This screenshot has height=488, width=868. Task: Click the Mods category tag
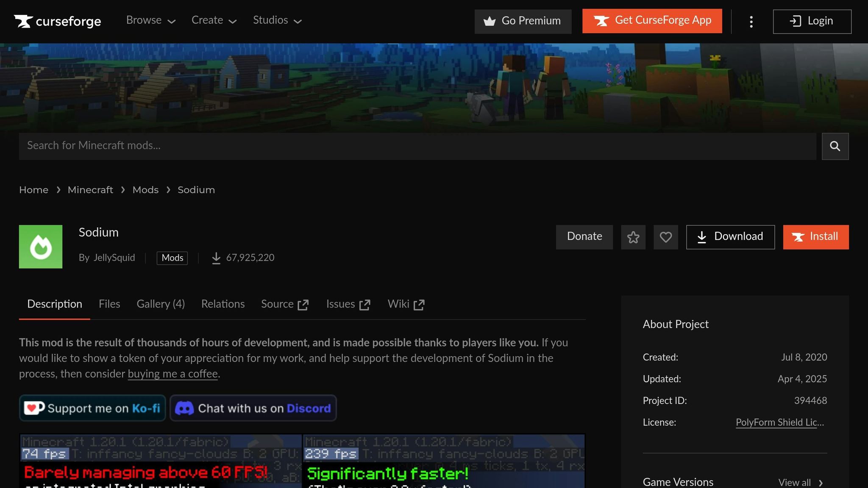(x=172, y=258)
